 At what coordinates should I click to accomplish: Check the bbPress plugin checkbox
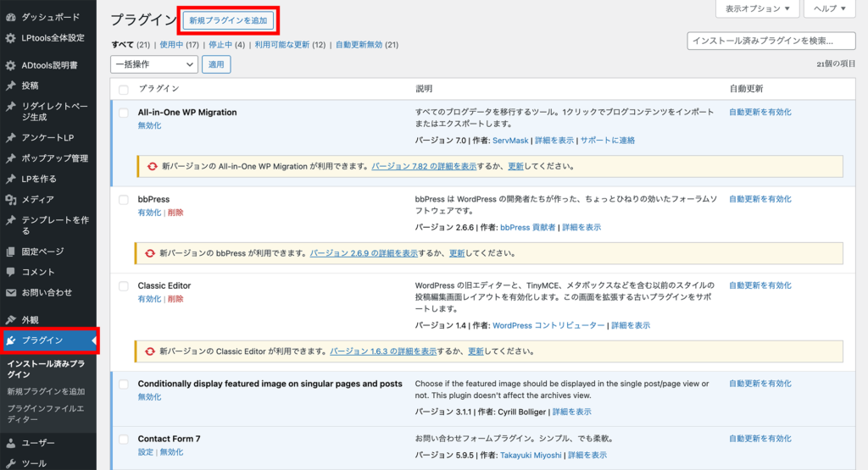click(x=124, y=200)
